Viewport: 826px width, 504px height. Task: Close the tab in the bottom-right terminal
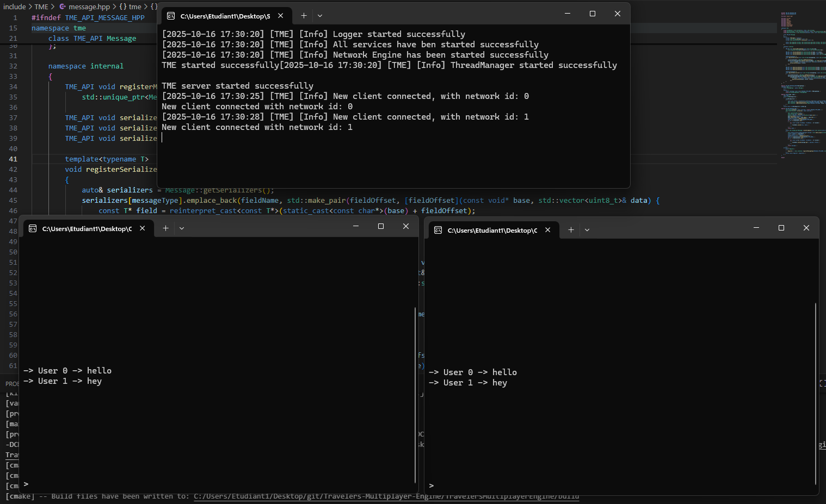[x=548, y=230]
